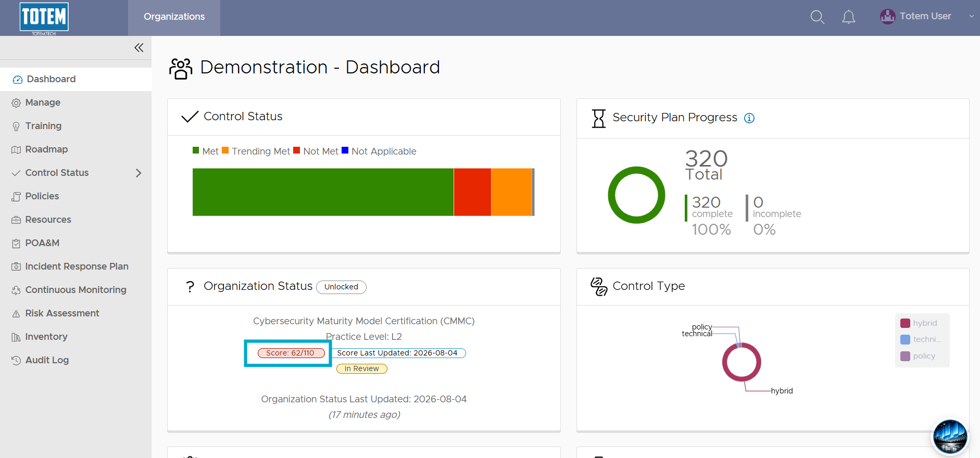This screenshot has height=458, width=980.
Task: Click the Incident Response Plan icon
Action: (16, 267)
